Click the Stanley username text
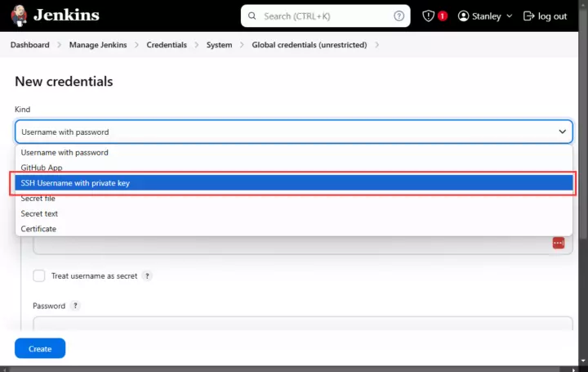This screenshot has height=372, width=588. pos(487,16)
